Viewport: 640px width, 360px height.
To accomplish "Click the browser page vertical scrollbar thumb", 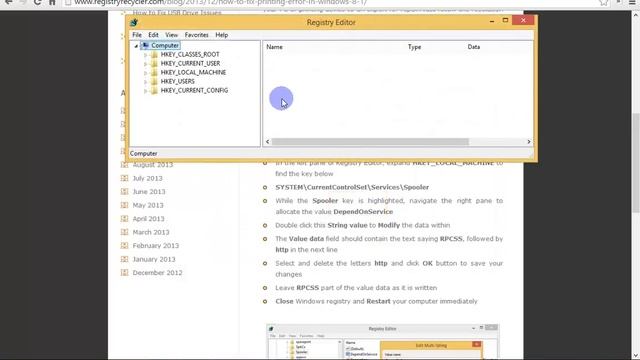I will (x=636, y=163).
